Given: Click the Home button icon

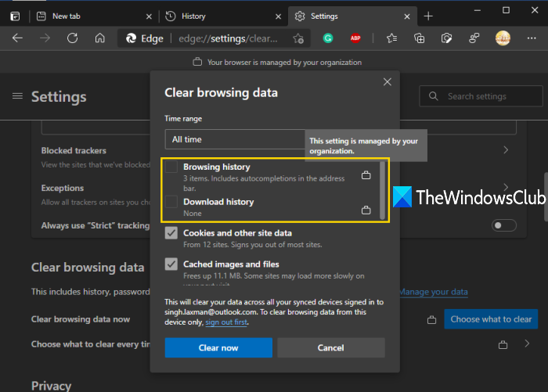Looking at the screenshot, I should click(x=99, y=38).
